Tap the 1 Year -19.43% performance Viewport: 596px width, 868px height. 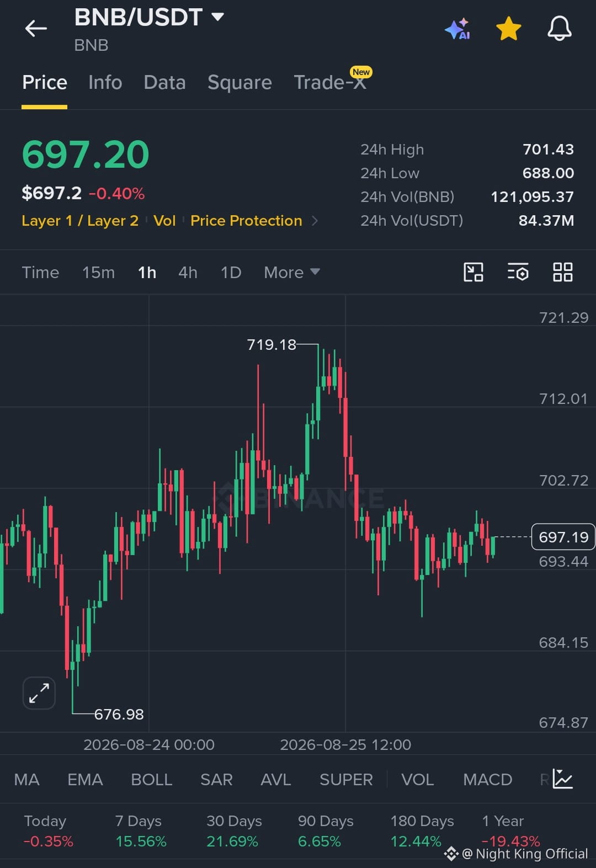[510, 831]
